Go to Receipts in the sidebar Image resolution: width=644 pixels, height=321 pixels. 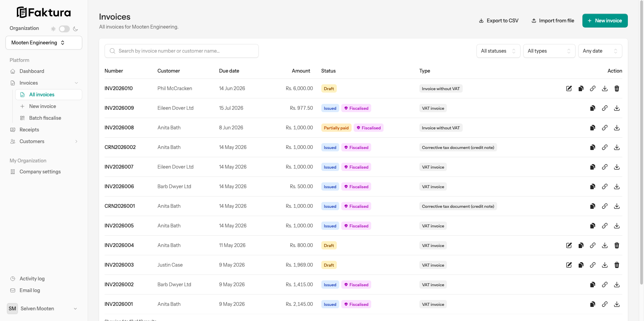[x=29, y=130]
